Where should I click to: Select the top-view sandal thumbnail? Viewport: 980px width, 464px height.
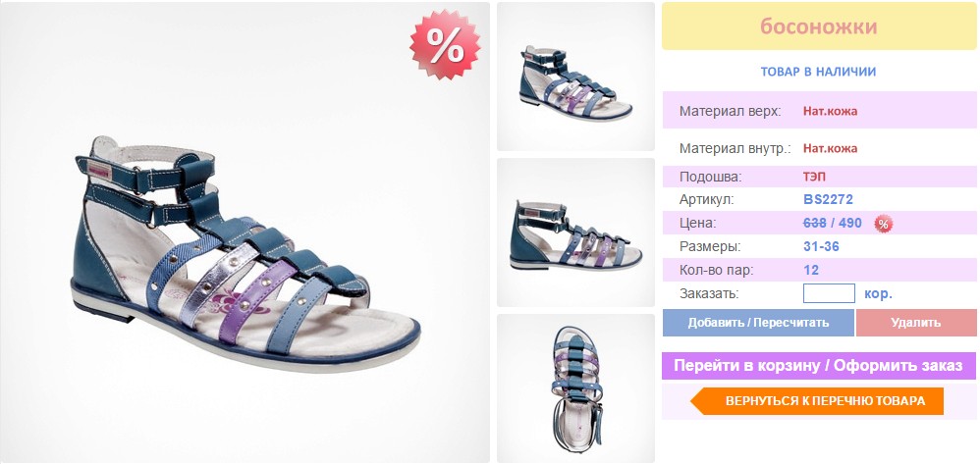[x=575, y=387]
